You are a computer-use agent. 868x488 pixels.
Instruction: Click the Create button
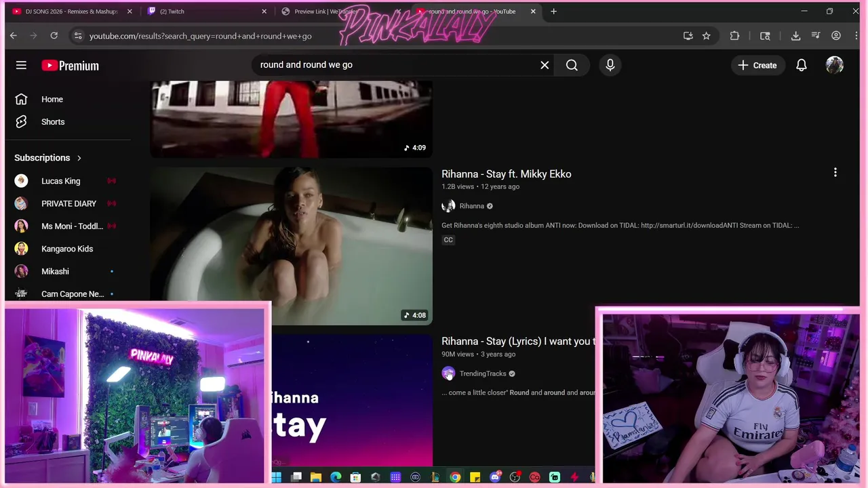point(757,65)
